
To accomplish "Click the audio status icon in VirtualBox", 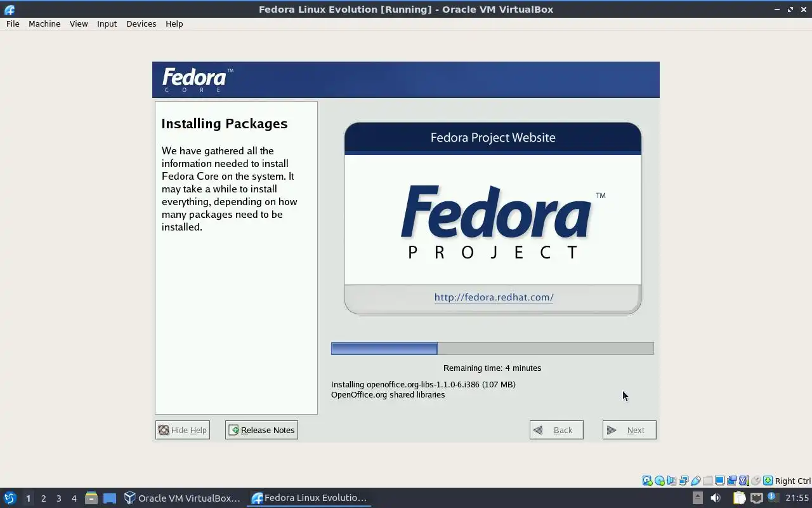I will point(671,481).
